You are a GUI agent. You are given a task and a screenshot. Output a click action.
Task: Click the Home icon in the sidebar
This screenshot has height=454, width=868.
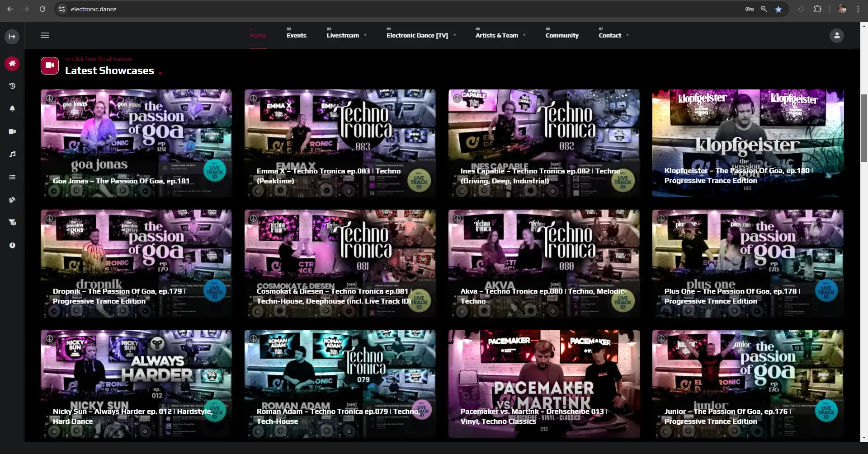coord(12,64)
